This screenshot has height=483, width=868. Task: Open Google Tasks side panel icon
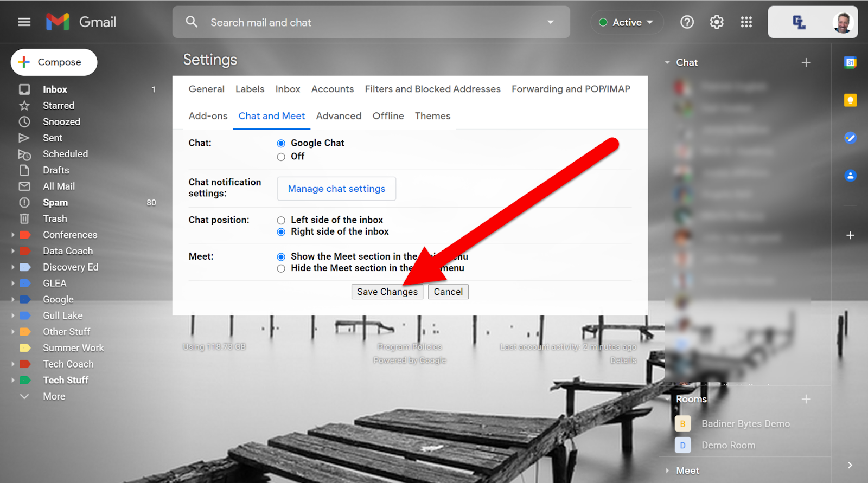850,138
